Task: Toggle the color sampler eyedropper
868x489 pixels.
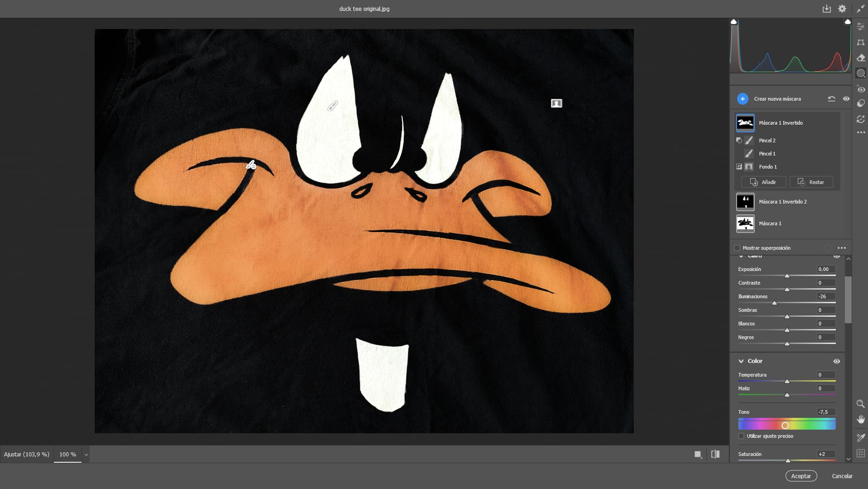Action: click(x=861, y=437)
